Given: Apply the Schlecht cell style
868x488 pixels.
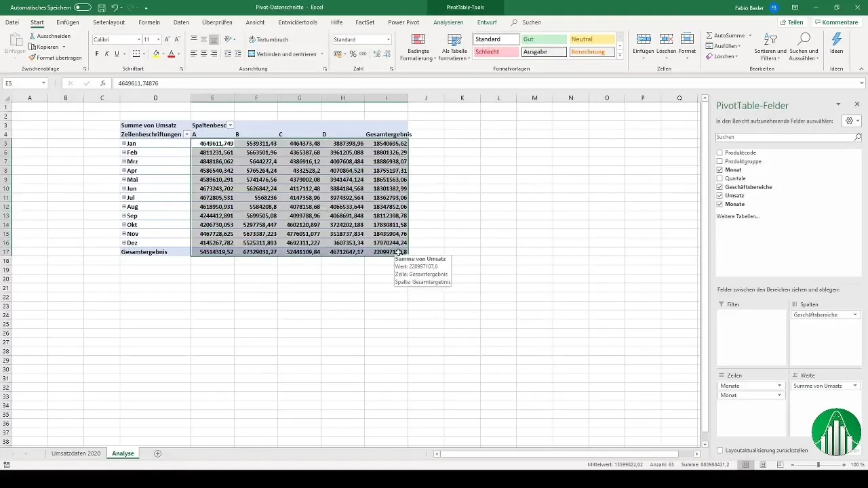Looking at the screenshot, I should click(496, 52).
